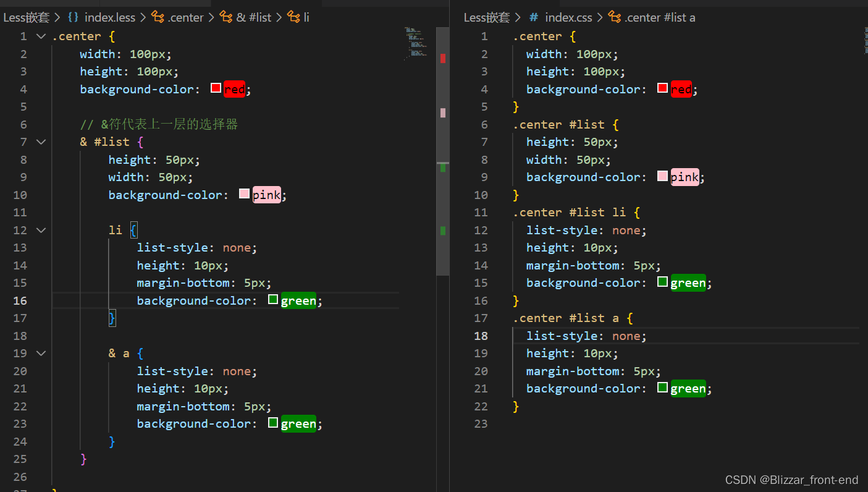Click the pink closing brace on index.less line 25
This screenshot has width=868, height=492.
click(x=83, y=459)
